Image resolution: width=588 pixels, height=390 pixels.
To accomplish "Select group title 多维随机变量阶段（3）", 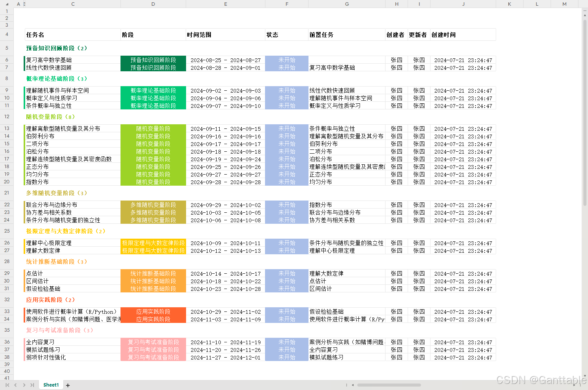I will pos(57,193).
